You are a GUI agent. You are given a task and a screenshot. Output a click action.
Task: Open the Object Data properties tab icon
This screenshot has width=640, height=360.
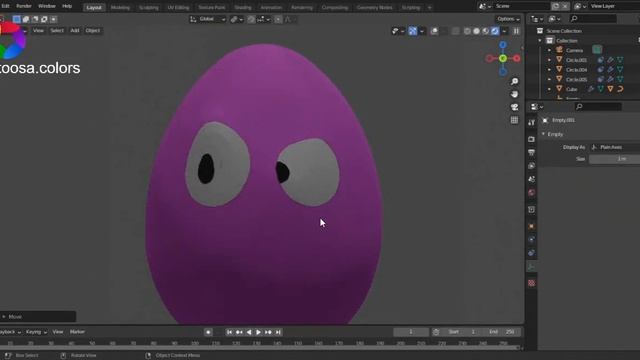tap(531, 267)
